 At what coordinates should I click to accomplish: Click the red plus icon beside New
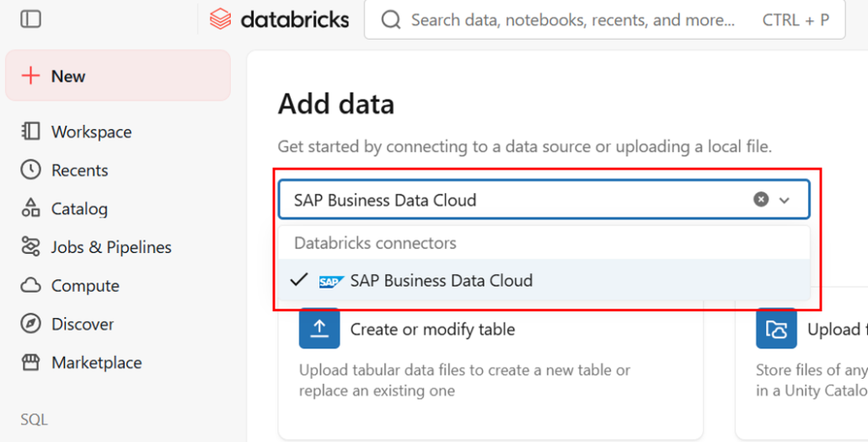pyautogui.click(x=30, y=75)
